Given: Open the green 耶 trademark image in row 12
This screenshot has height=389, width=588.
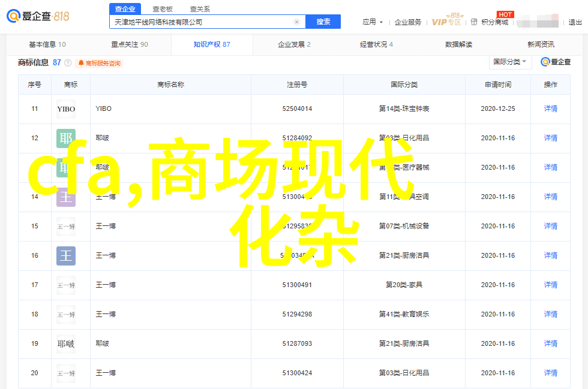Looking at the screenshot, I should (x=66, y=138).
